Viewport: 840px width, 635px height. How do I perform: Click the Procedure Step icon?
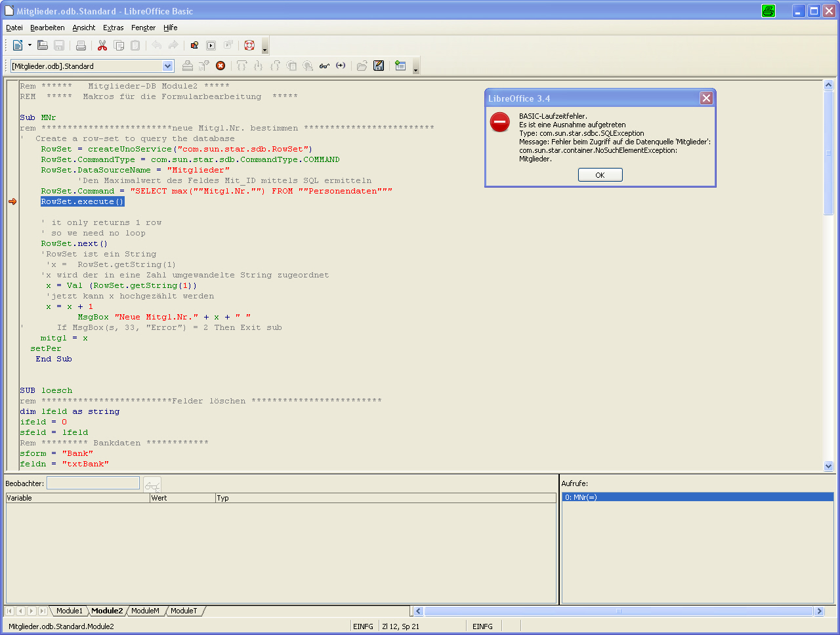click(x=242, y=66)
